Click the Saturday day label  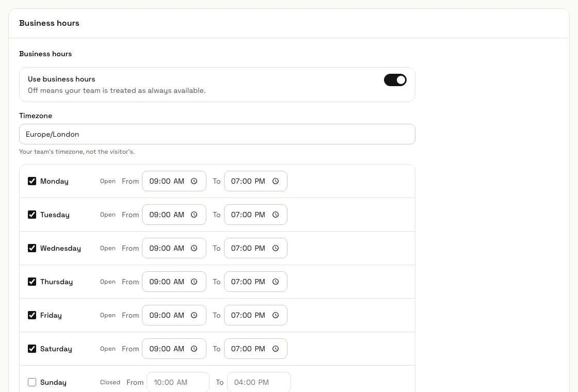[x=56, y=349]
